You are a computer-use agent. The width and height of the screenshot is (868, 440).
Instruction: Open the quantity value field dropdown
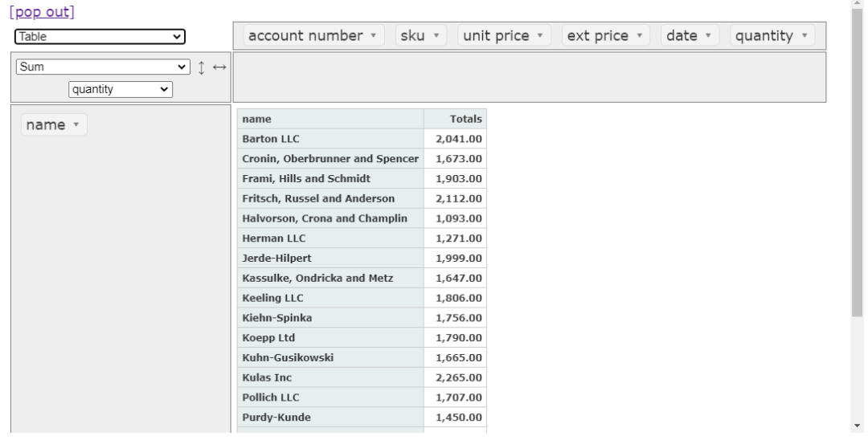point(121,90)
